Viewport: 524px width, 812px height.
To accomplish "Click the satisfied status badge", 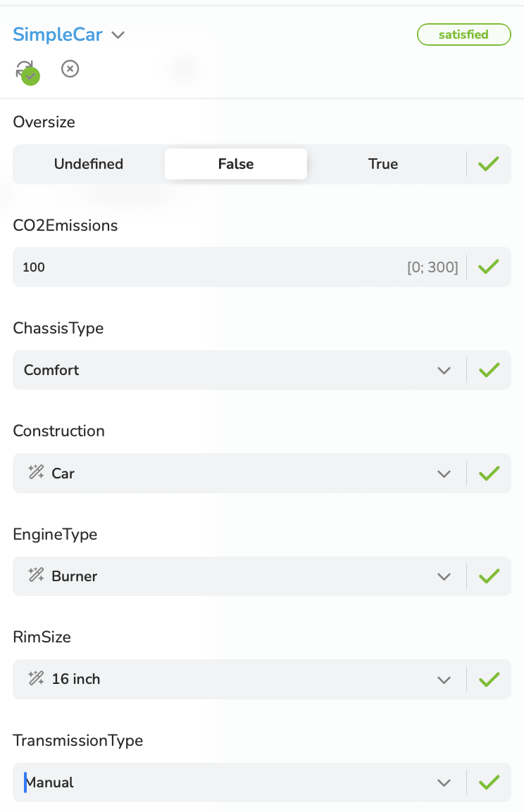I will 464,34.
